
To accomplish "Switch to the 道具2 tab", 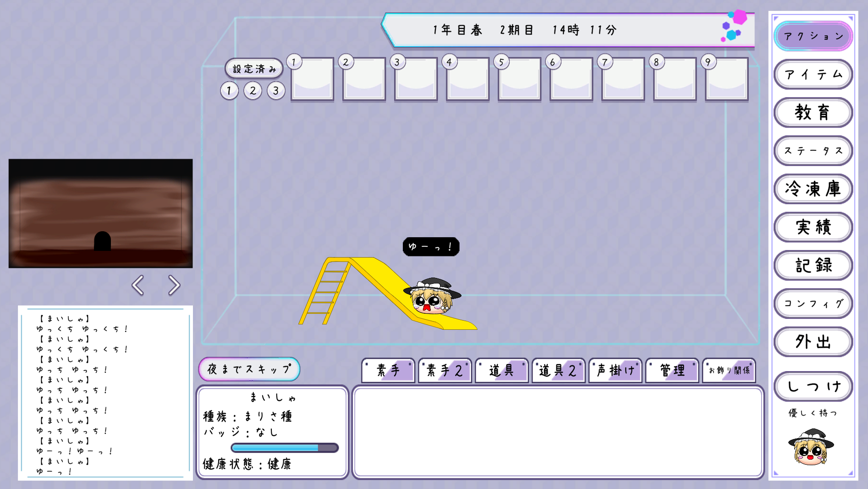I will (559, 370).
